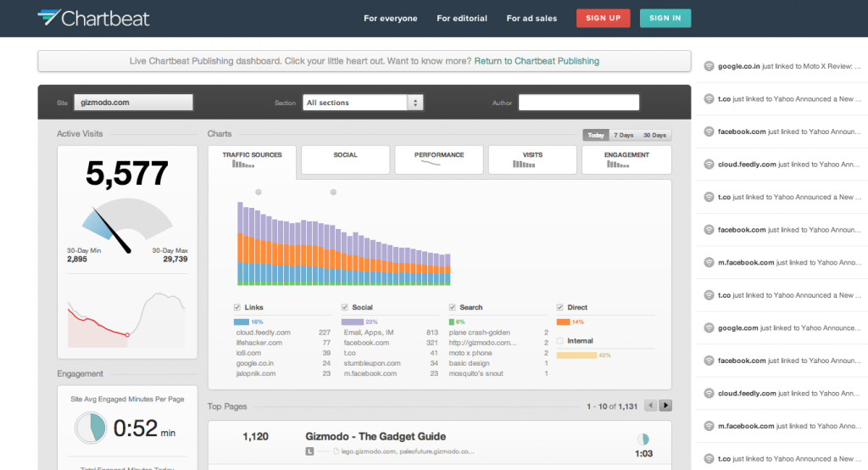Screen dimensions: 868x470
Task: Click the Author input field
Action: [x=578, y=103]
